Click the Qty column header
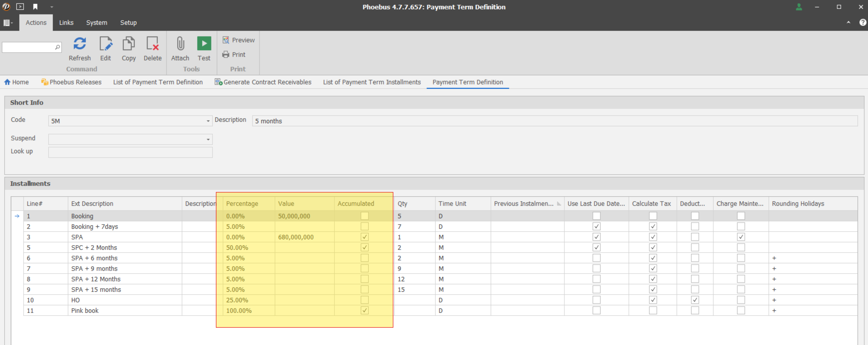 point(415,204)
